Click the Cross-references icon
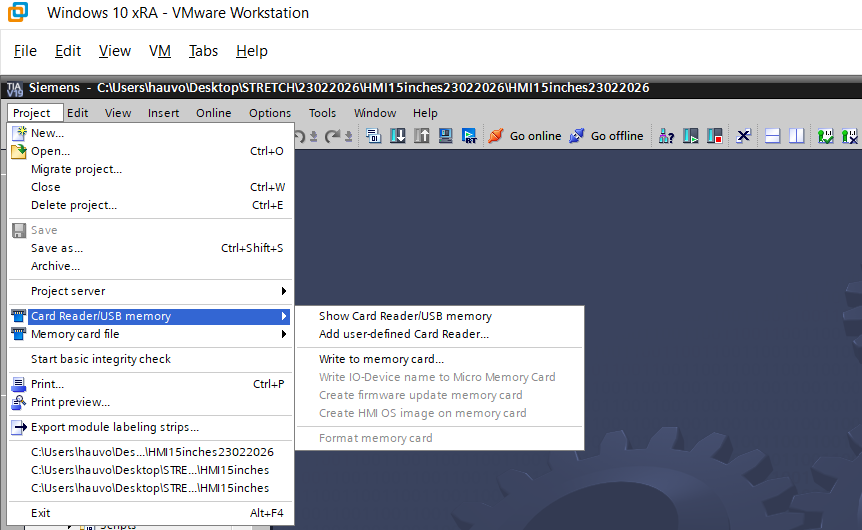Image resolution: width=862 pixels, height=530 pixels. (743, 136)
